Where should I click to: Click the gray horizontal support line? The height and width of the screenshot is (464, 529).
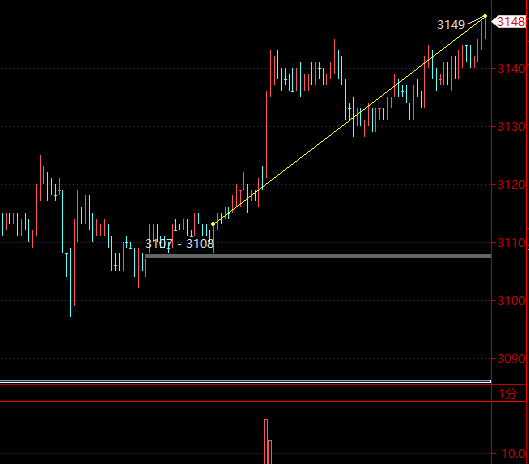click(318, 256)
